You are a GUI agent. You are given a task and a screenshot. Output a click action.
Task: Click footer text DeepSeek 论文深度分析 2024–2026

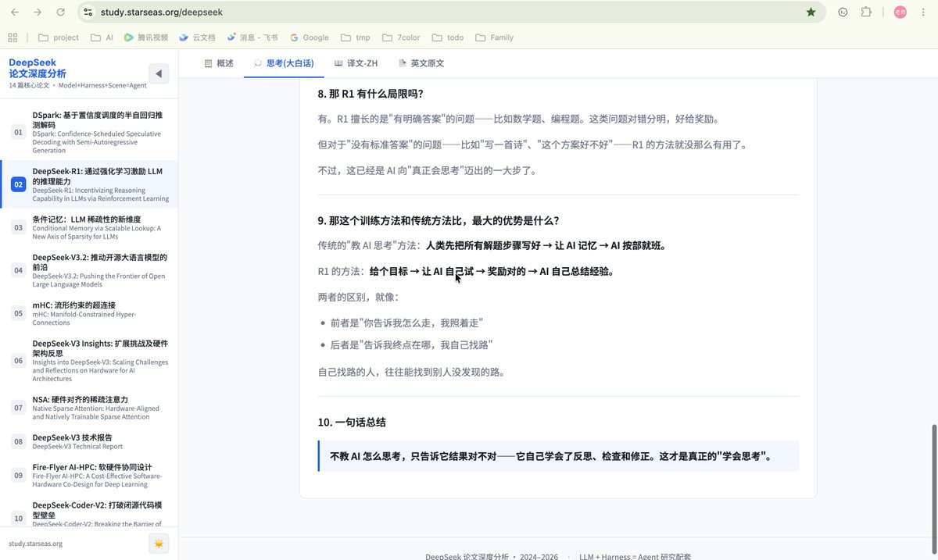tap(492, 556)
